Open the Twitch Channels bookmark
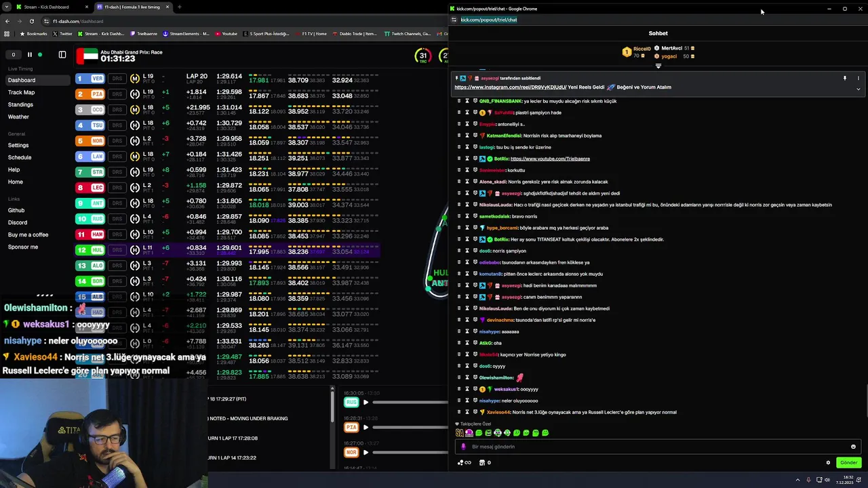868x488 pixels. click(408, 34)
